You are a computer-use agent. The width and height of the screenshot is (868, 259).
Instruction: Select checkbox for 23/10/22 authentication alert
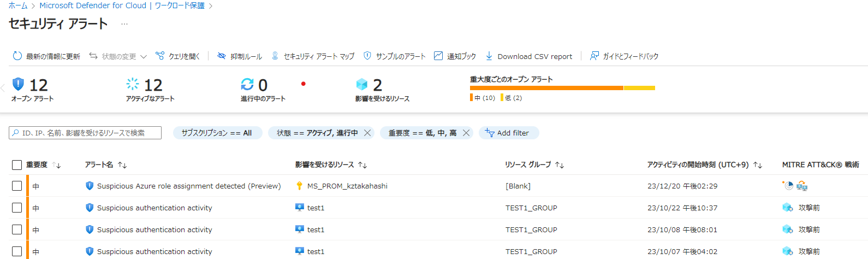(x=17, y=208)
